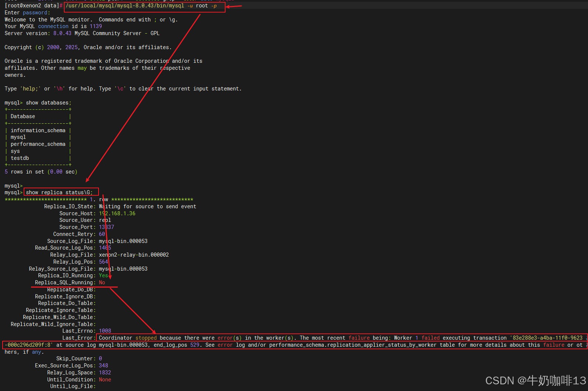Click the Database column header
Screen dimensions: 588x391
[23, 117]
